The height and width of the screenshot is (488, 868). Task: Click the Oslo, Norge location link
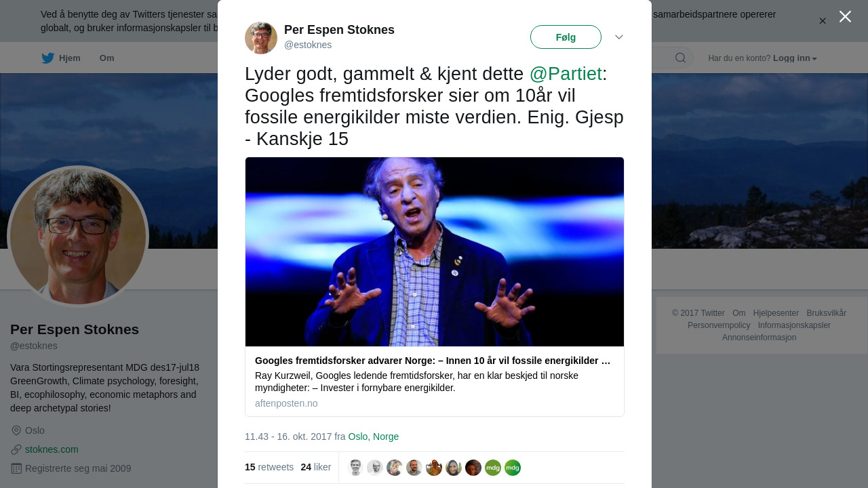coord(374,436)
